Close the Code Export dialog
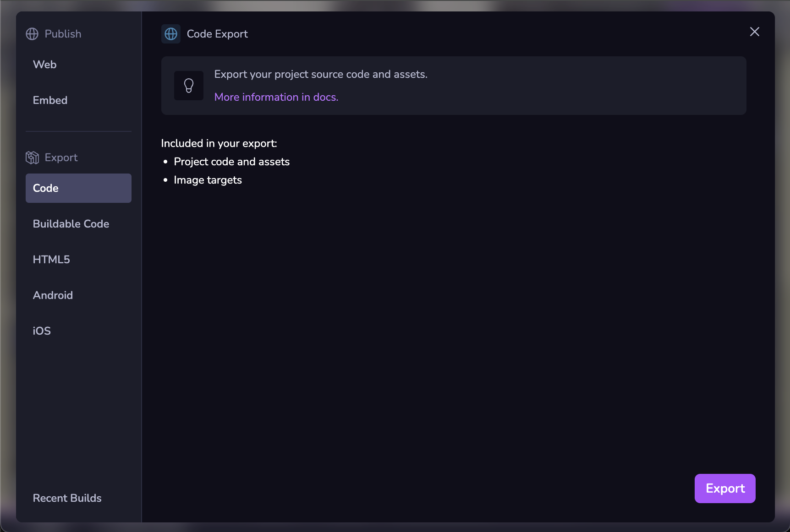The image size is (790, 532). [754, 32]
